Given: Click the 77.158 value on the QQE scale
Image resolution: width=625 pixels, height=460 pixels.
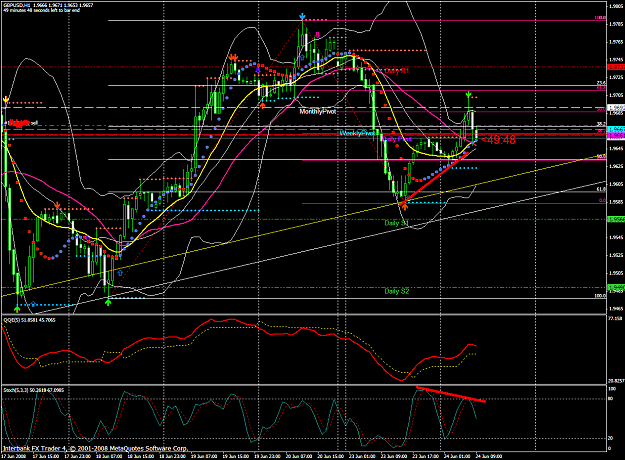Looking at the screenshot, I should 616,318.
